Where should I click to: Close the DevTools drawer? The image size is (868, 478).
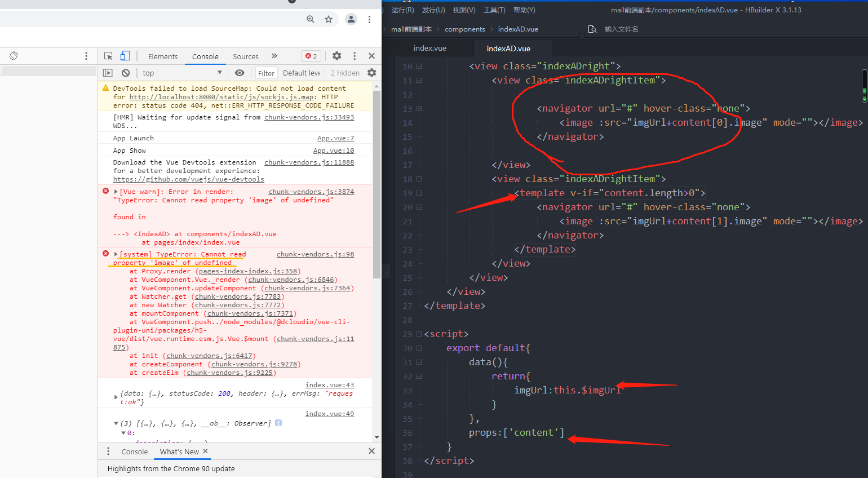[x=371, y=451]
